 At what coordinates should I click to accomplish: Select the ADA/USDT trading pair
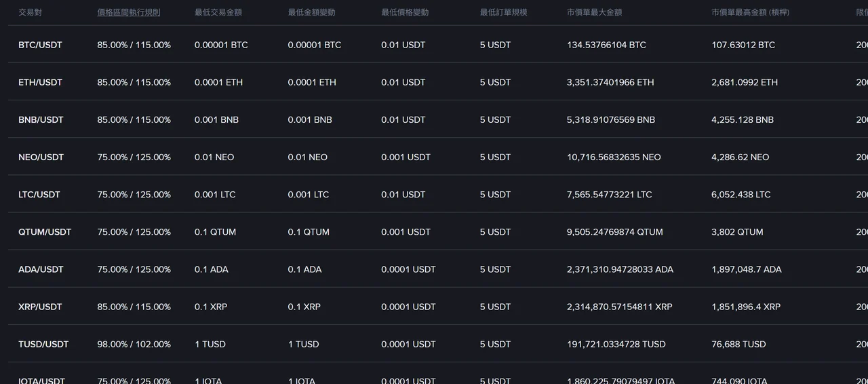[x=41, y=269]
